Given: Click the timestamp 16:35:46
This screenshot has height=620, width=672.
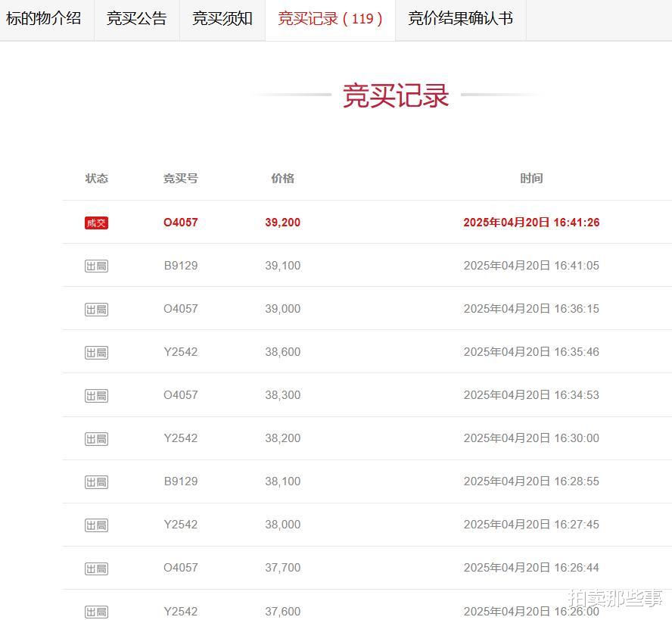Looking at the screenshot, I should 577,352.
